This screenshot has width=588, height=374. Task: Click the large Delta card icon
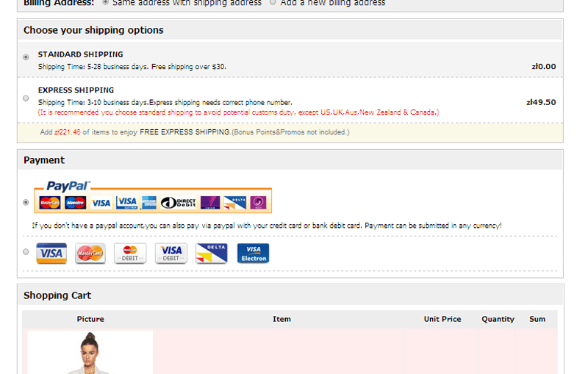[212, 253]
